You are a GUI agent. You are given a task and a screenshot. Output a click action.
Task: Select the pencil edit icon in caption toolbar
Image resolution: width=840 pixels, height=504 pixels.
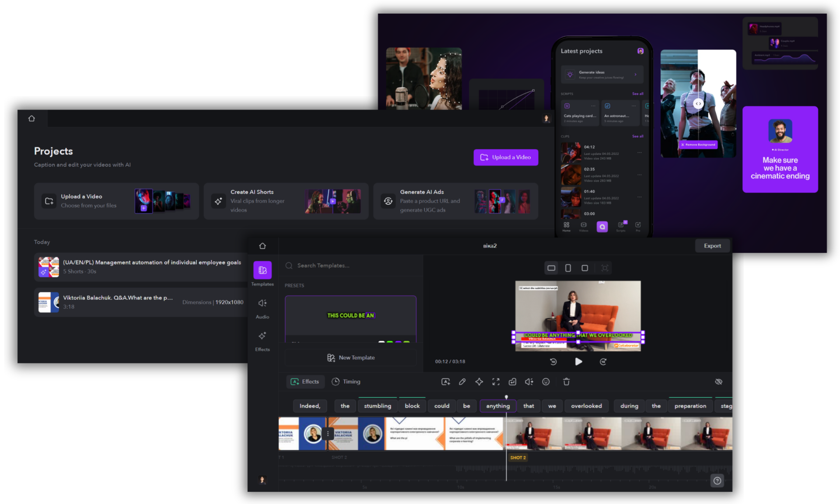pos(462,382)
